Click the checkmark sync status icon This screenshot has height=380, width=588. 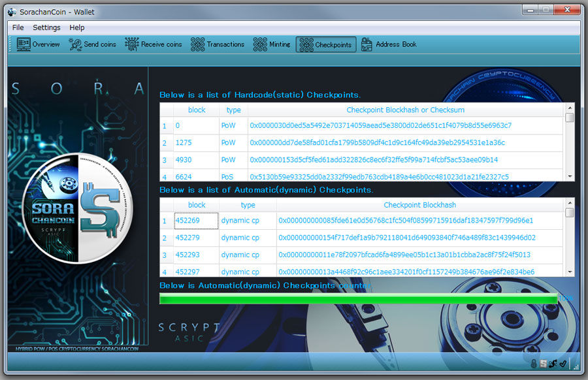[563, 364]
